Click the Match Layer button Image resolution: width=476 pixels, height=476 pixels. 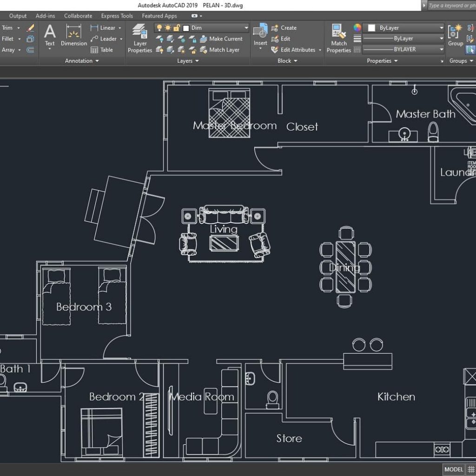219,50
